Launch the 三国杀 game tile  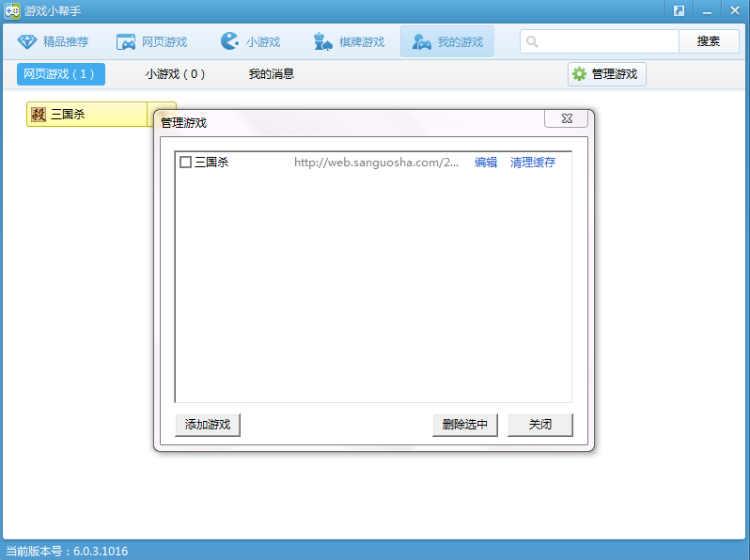click(x=86, y=114)
